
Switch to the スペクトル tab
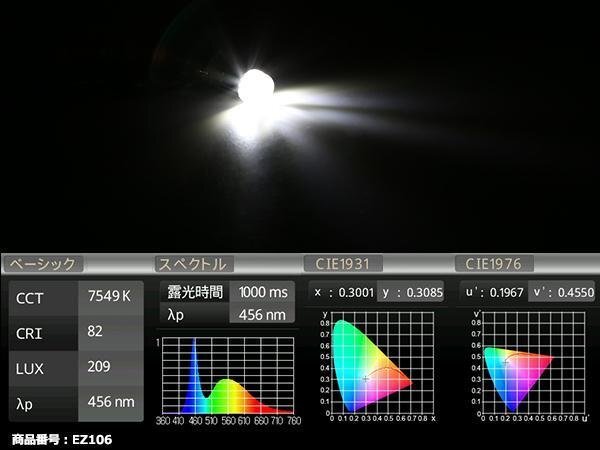(194, 264)
